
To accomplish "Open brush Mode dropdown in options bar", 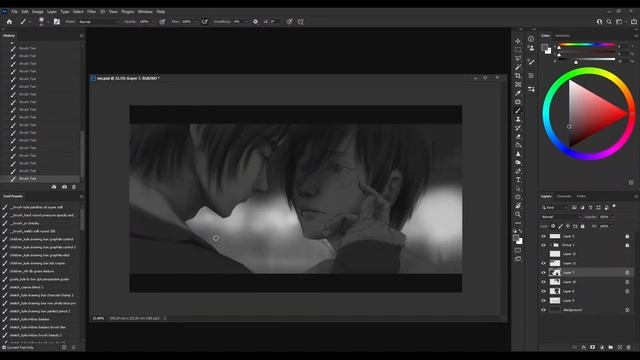I will point(99,22).
